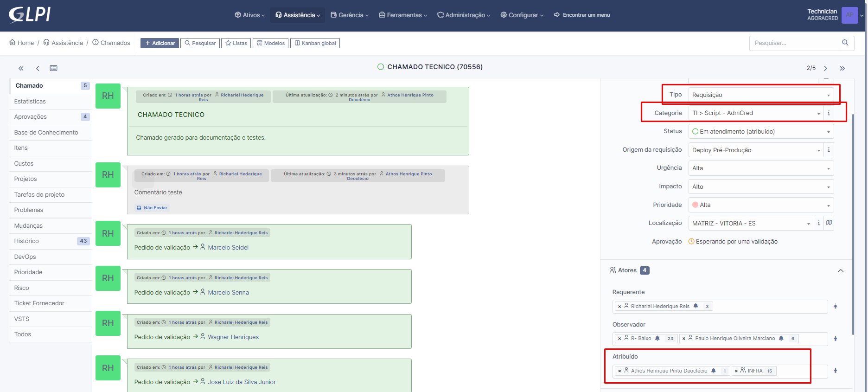Open Ferramentas menu

pos(403,15)
